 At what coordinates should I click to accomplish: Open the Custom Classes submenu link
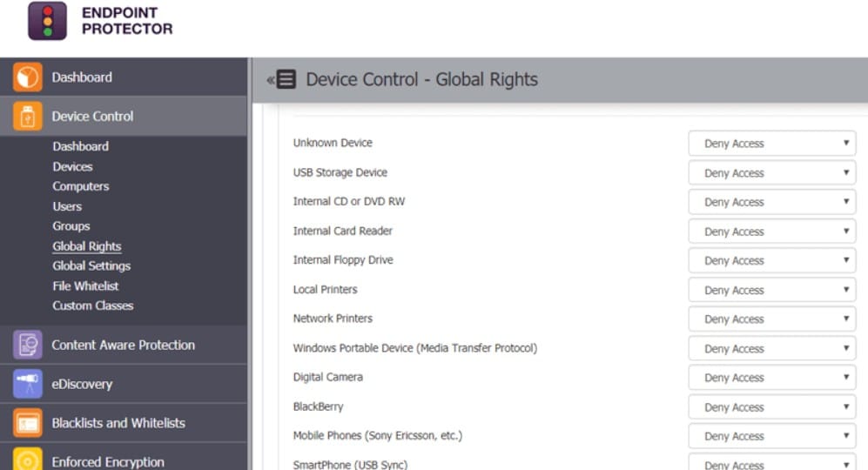click(x=93, y=305)
